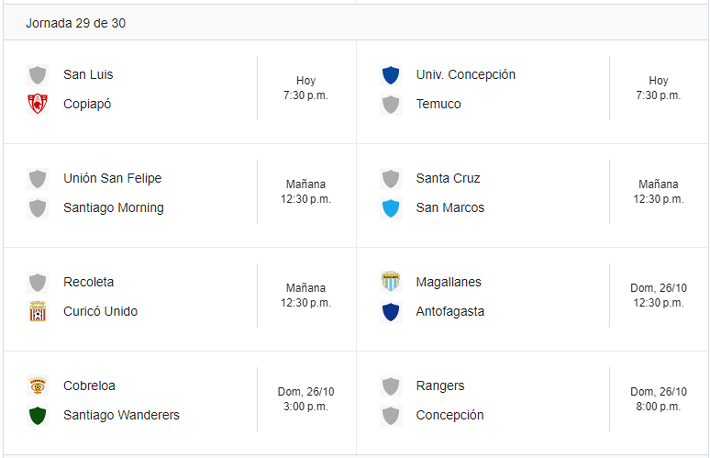Open the Unión San Felipe team link

pyautogui.click(x=112, y=178)
